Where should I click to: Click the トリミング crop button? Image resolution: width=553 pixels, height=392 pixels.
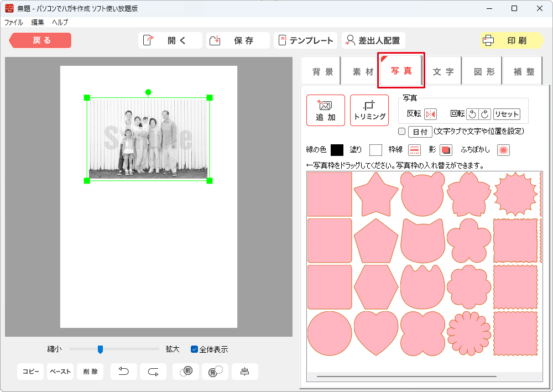click(369, 110)
